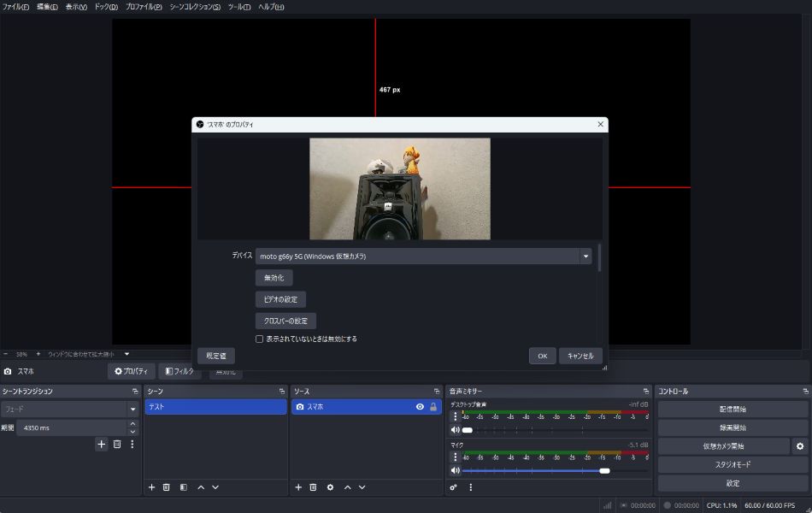Open virtual camera settings gear icon
Screen dimensions: 812x513
[x=800, y=446]
